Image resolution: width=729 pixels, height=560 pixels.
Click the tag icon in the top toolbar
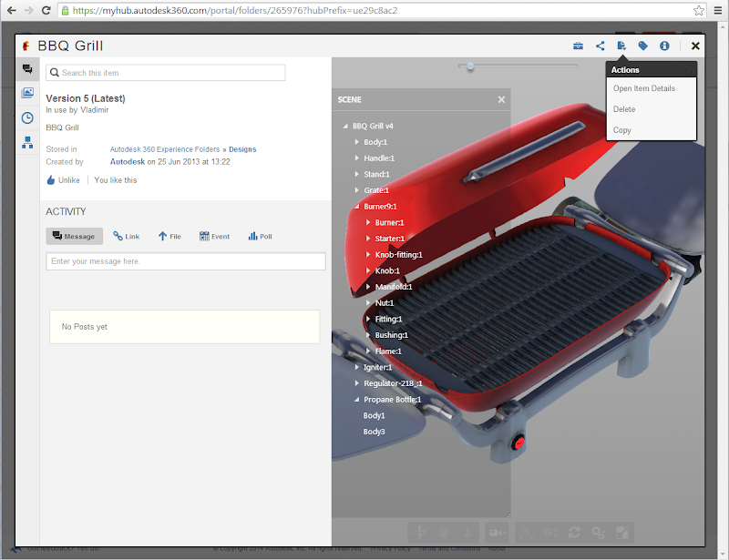[x=643, y=46]
